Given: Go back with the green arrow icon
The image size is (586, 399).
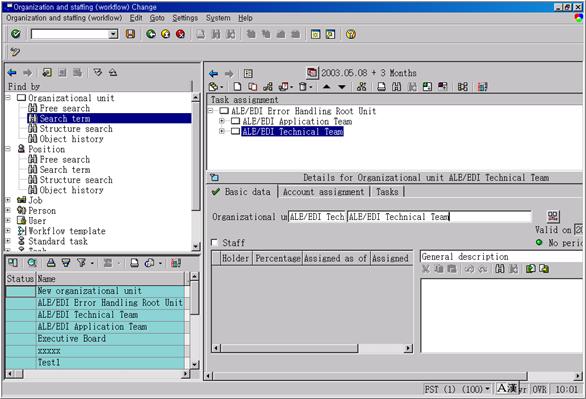Looking at the screenshot, I should click(151, 34).
